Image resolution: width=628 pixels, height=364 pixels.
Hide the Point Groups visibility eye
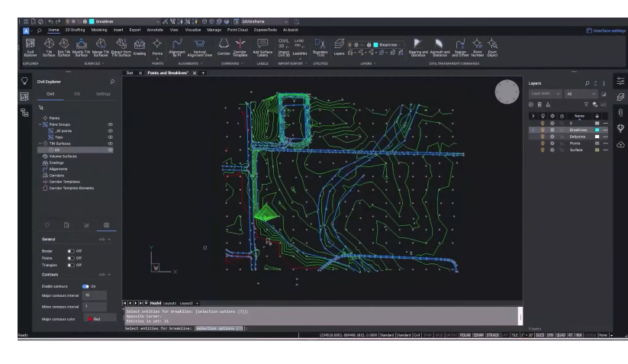(x=110, y=124)
